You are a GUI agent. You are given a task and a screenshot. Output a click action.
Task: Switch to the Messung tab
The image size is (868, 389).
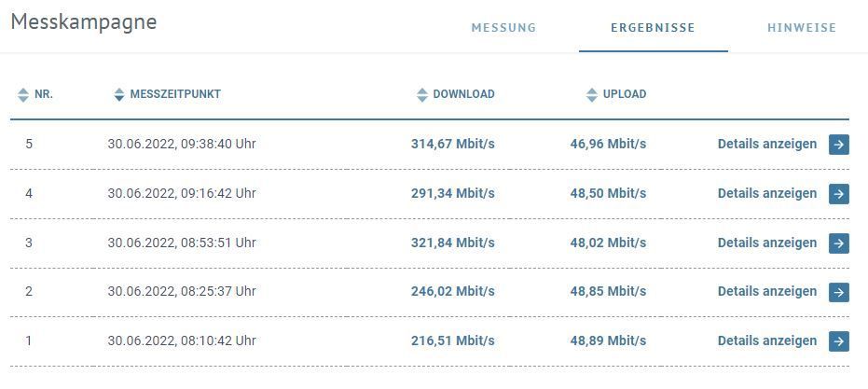pyautogui.click(x=503, y=28)
